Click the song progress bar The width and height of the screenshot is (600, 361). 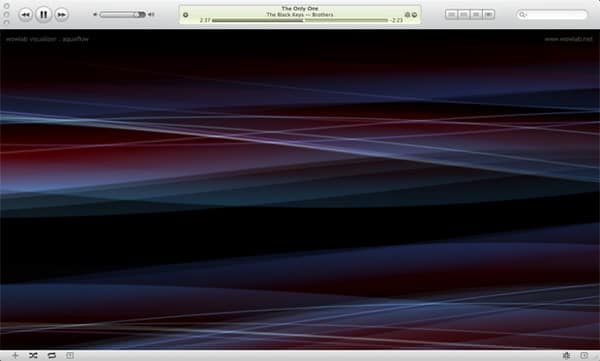click(x=300, y=20)
